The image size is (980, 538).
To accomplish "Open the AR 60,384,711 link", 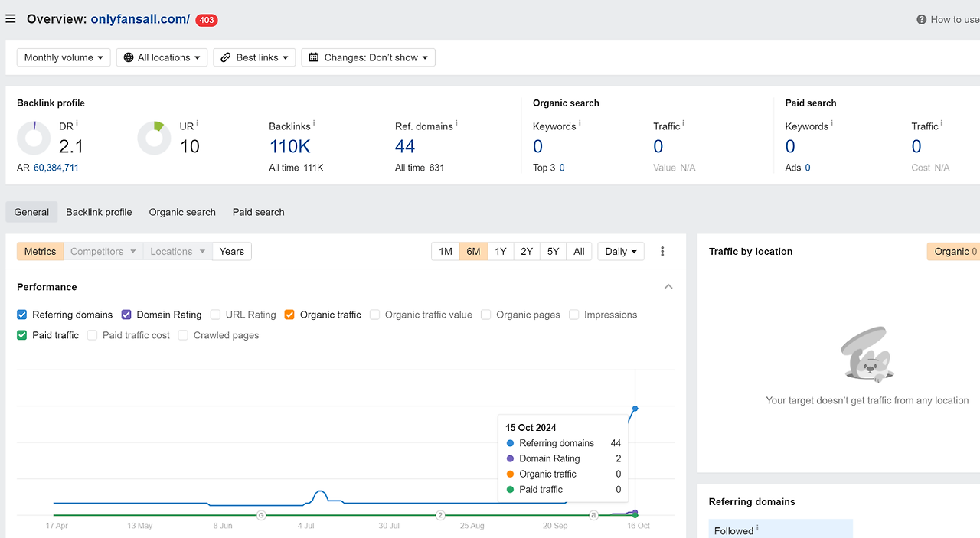I will [x=56, y=168].
